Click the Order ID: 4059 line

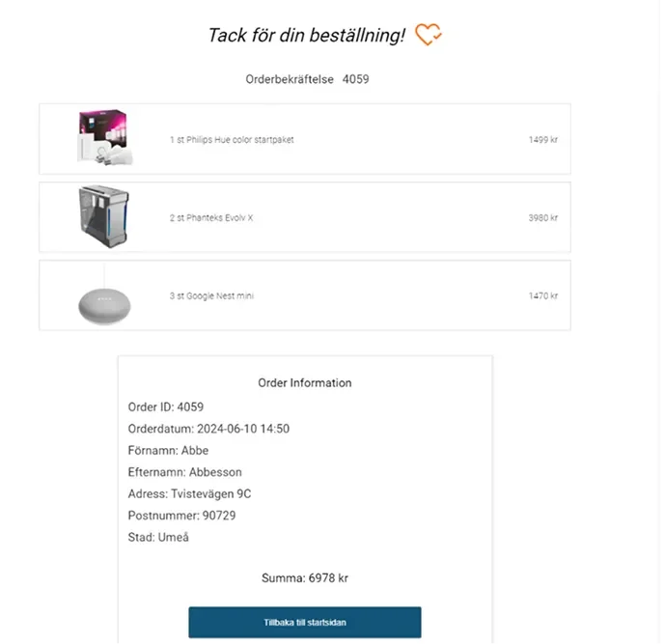(166, 407)
